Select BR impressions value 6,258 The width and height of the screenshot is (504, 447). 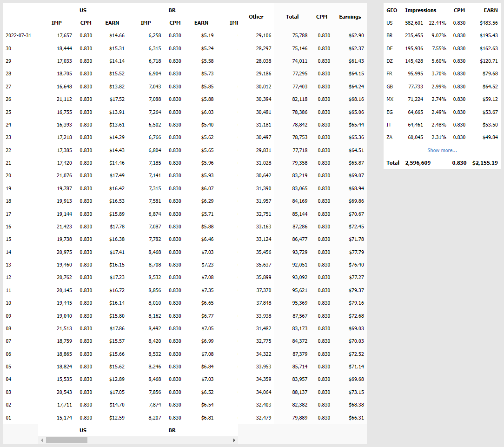[x=155, y=35]
